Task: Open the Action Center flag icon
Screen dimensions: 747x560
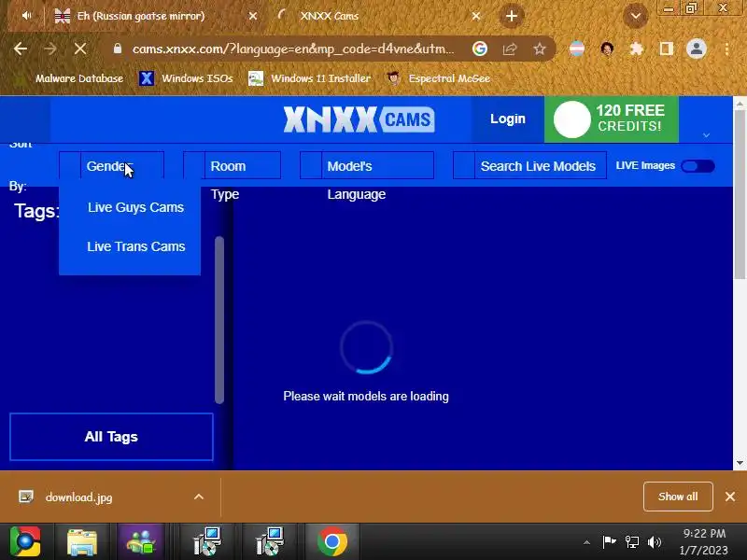Action: click(x=609, y=542)
